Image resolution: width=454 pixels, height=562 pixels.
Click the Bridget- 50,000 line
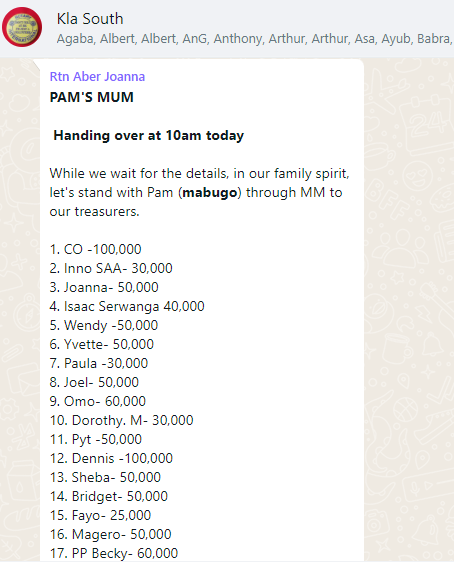tap(109, 496)
